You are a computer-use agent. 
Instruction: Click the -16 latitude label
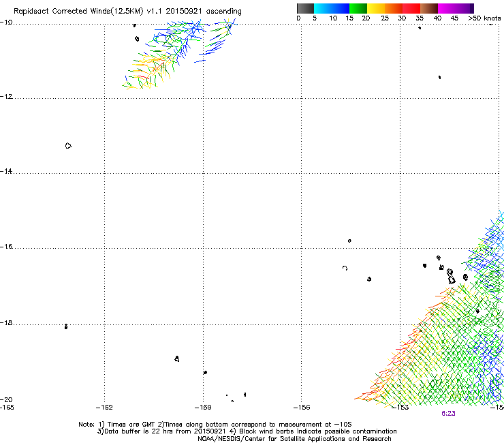click(6, 247)
